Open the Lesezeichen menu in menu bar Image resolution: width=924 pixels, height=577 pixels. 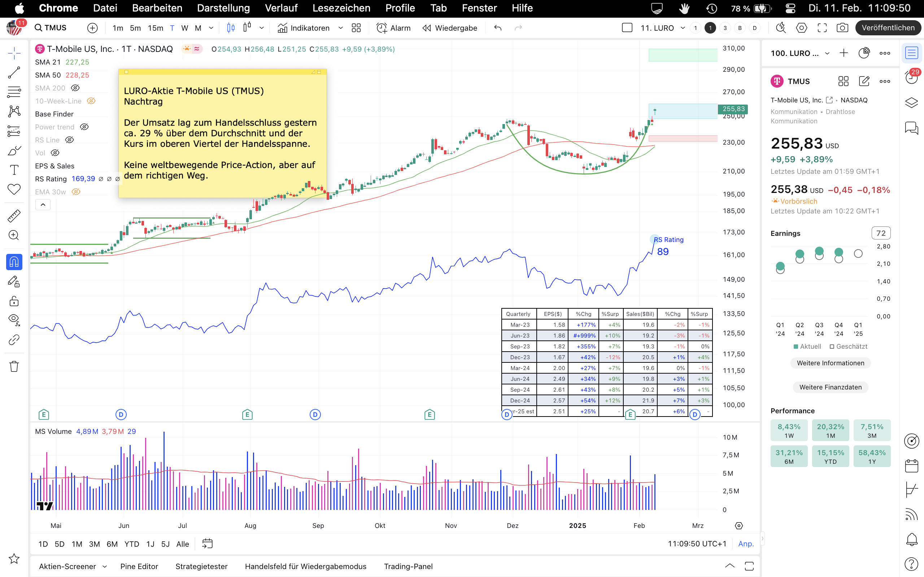(341, 8)
